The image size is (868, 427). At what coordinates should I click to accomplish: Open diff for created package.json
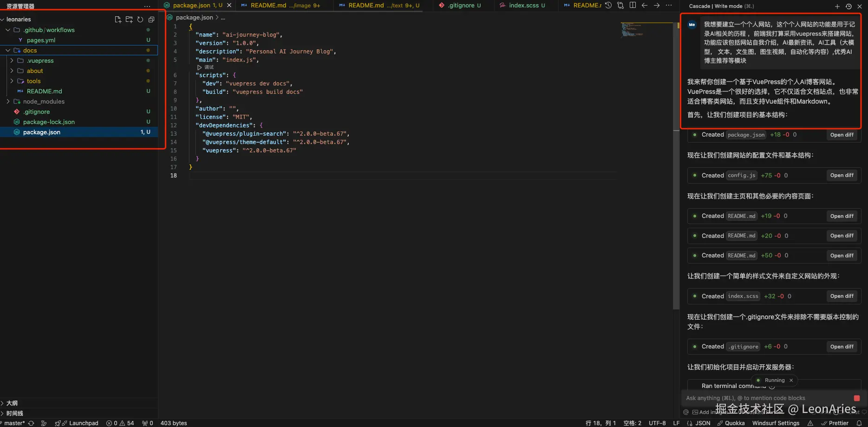point(842,135)
